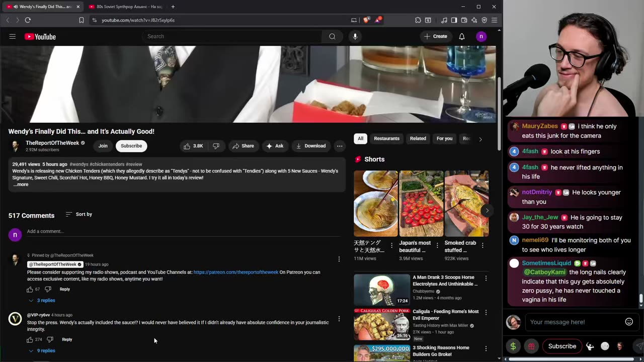Open the Create menu button
This screenshot has width=644, height=362.
click(x=436, y=36)
